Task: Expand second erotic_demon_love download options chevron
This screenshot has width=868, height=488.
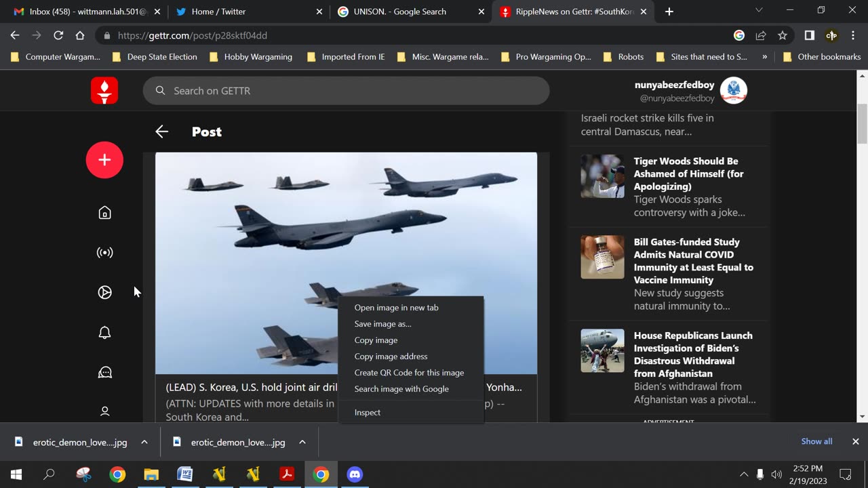Action: 302,442
